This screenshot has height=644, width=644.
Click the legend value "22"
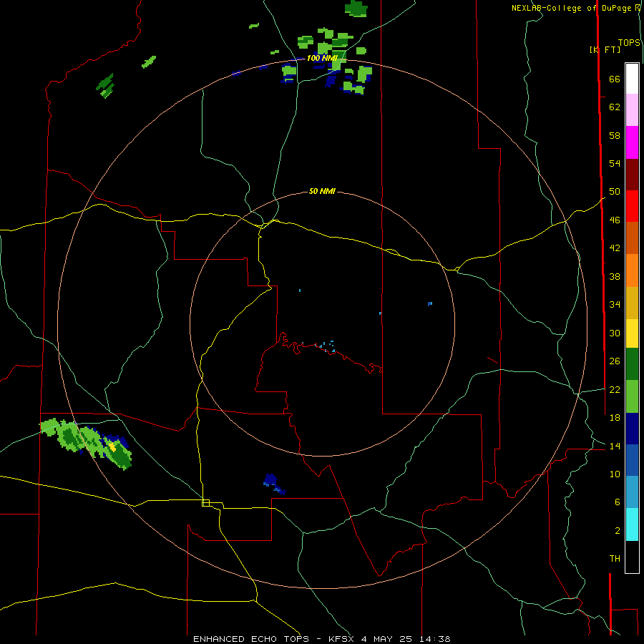pos(615,389)
